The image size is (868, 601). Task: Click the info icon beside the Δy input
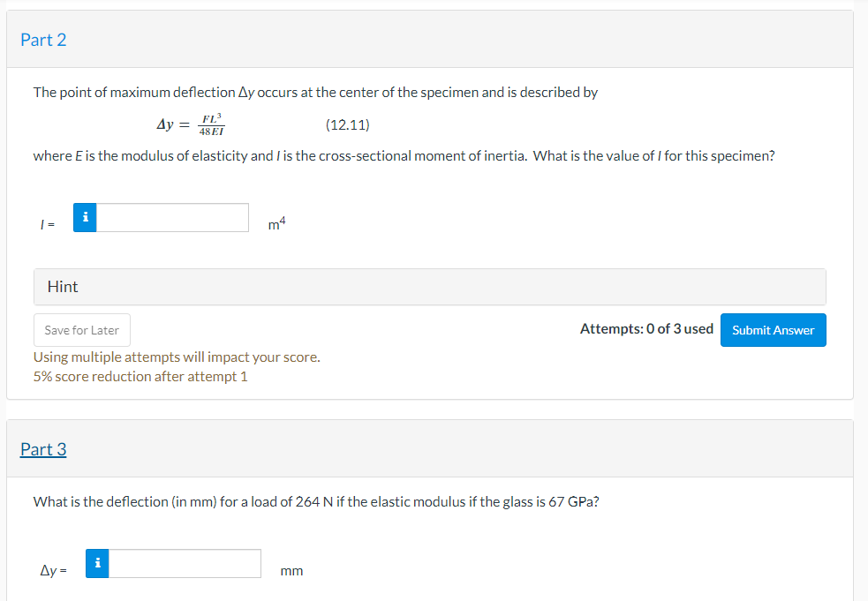[x=97, y=563]
